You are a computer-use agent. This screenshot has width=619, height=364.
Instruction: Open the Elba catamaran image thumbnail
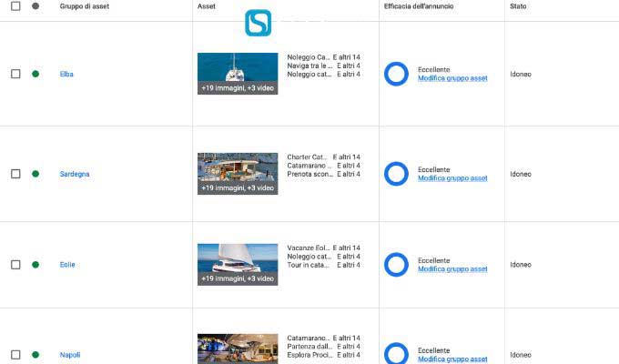pyautogui.click(x=238, y=74)
